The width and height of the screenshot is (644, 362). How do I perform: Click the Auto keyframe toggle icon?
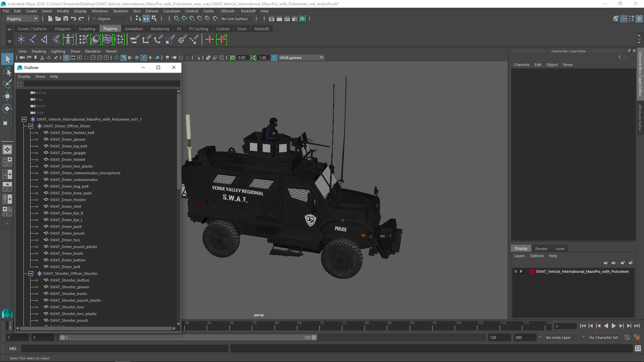pyautogui.click(x=627, y=338)
